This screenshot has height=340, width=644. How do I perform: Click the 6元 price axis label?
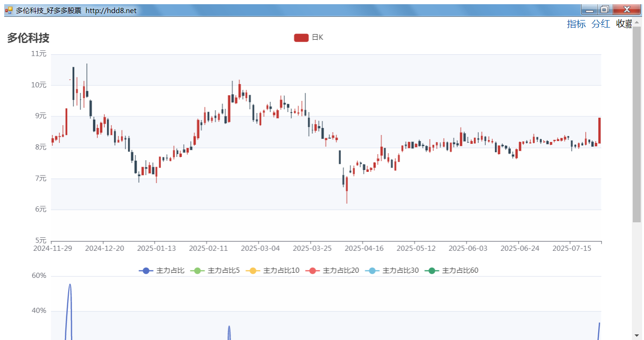tap(41, 209)
